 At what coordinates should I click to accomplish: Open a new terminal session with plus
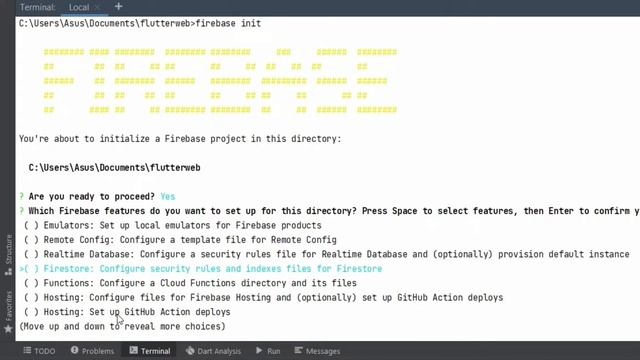click(x=118, y=7)
